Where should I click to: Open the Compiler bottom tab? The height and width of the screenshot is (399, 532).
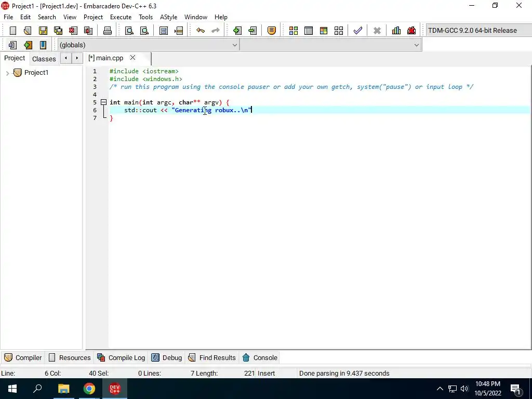coord(23,357)
